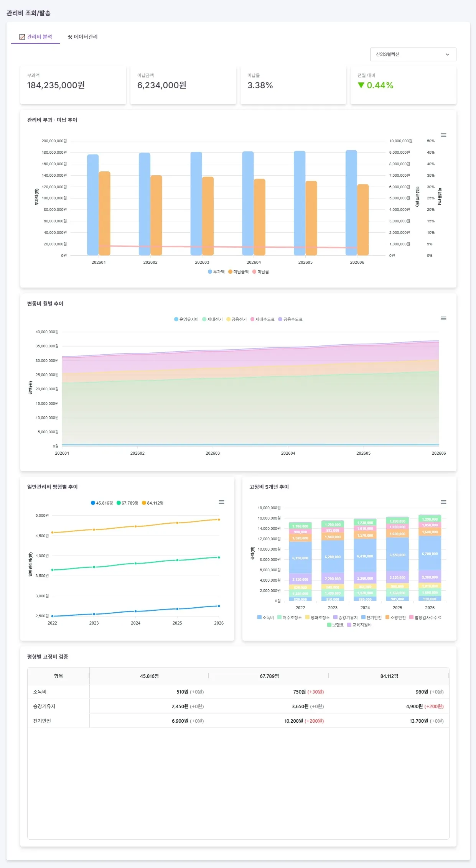Image resolution: width=476 pixels, height=868 pixels.
Task: Toggle the 공용전기 legend series
Action: click(237, 319)
